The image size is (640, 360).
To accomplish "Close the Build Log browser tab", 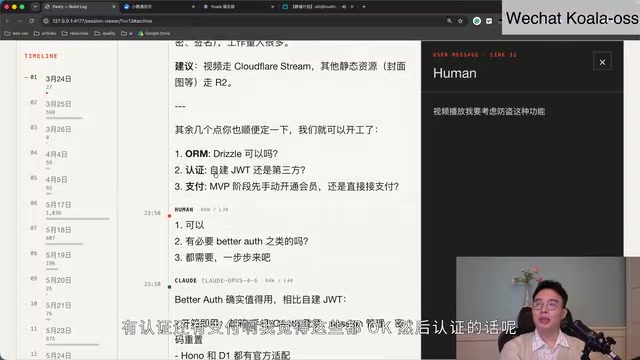I will pyautogui.click(x=114, y=7).
